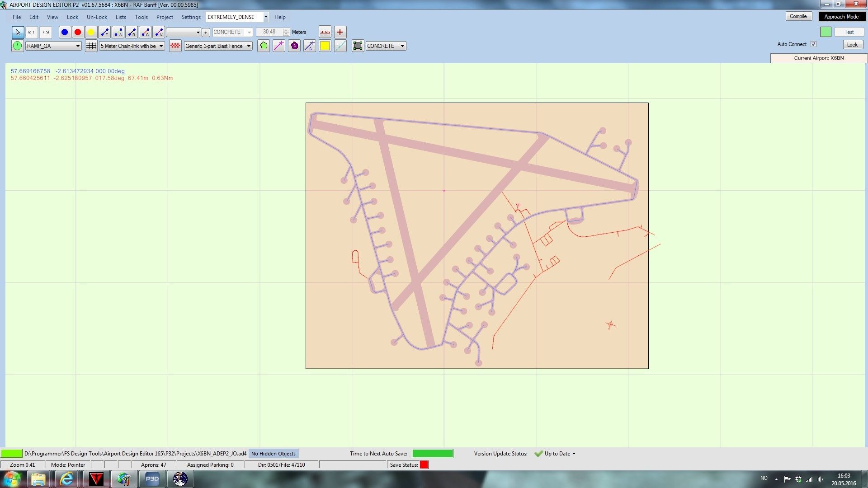
Task: Open the File menu
Action: tap(17, 17)
